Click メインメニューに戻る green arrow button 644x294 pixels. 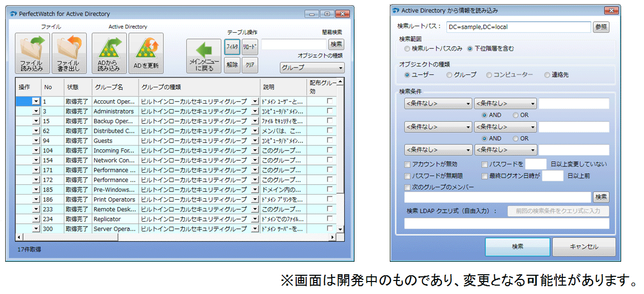pyautogui.click(x=204, y=56)
